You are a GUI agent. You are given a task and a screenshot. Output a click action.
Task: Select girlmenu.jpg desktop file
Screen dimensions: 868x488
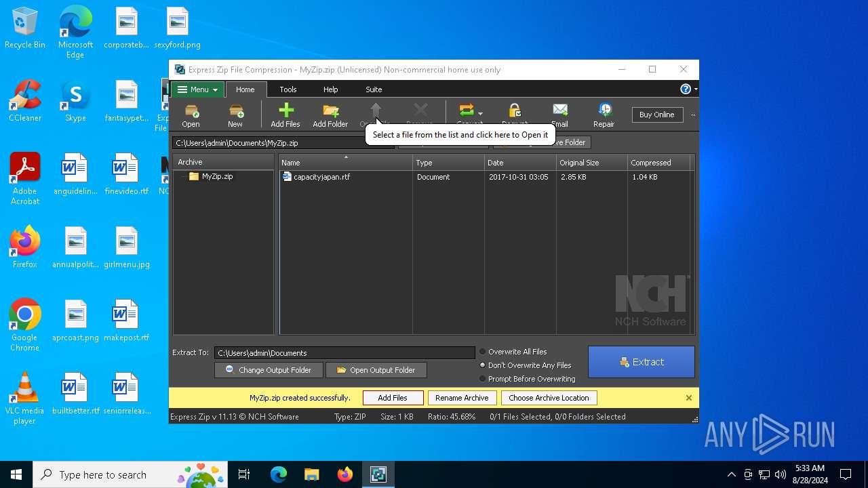click(x=126, y=248)
